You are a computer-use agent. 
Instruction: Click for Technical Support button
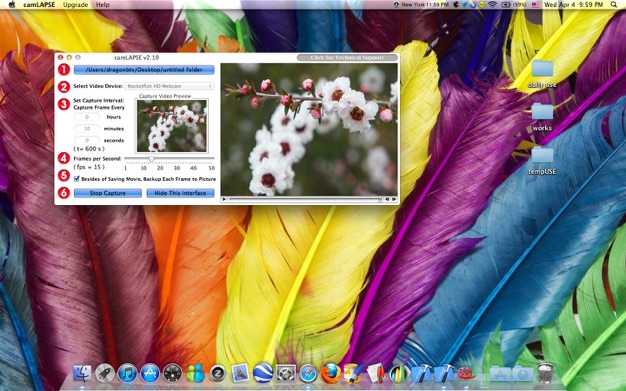point(347,58)
